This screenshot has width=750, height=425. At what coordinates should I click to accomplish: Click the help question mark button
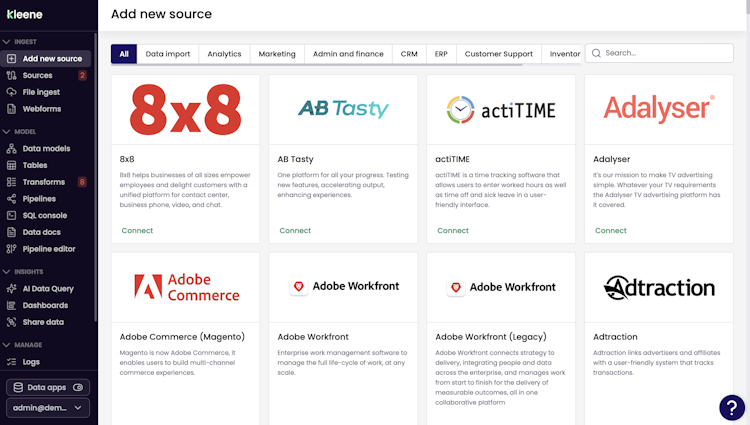pyautogui.click(x=732, y=407)
